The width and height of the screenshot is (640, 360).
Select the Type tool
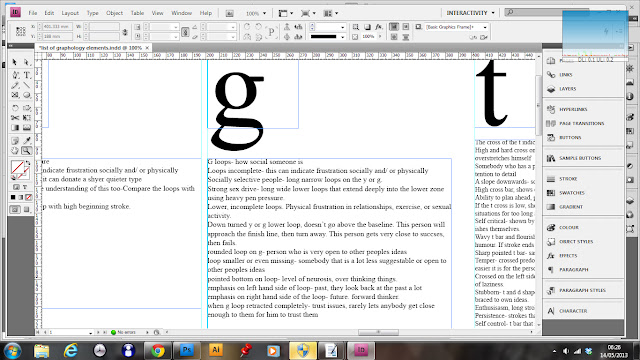click(x=27, y=75)
